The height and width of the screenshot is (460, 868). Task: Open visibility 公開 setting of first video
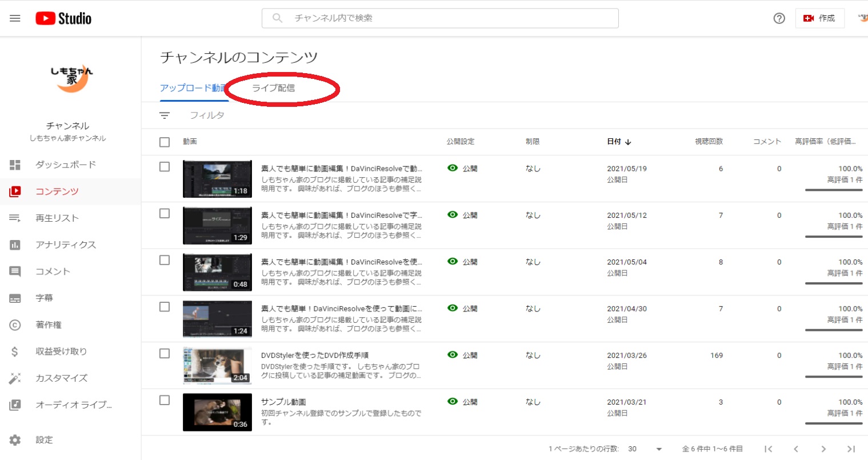point(463,169)
